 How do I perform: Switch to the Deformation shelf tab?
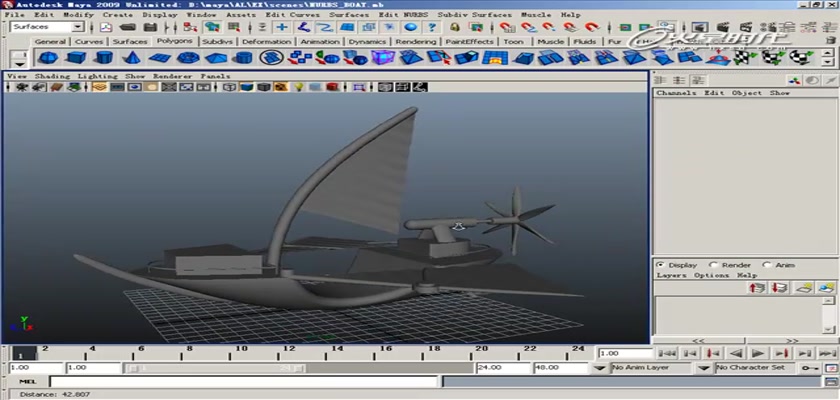[266, 41]
